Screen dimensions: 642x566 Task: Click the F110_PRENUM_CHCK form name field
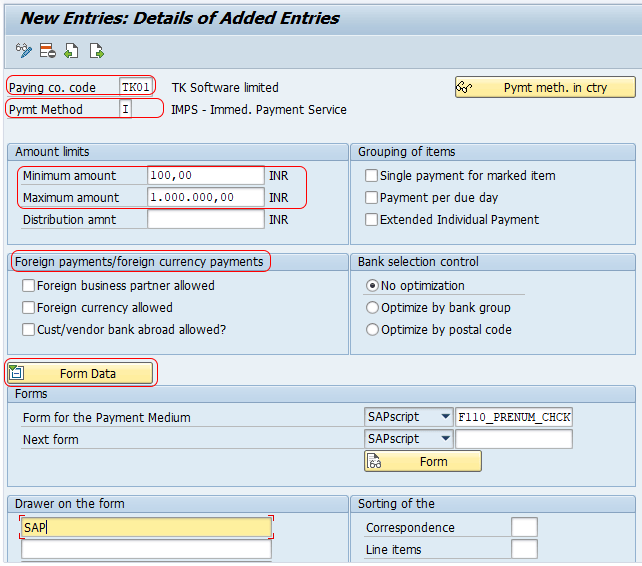(514, 417)
